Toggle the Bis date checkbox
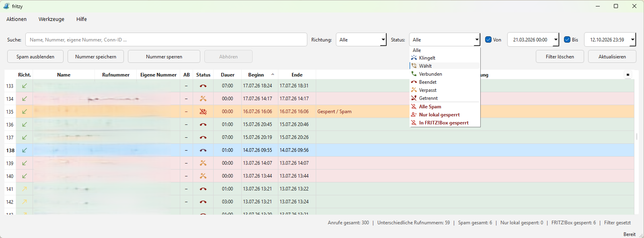 pos(567,40)
